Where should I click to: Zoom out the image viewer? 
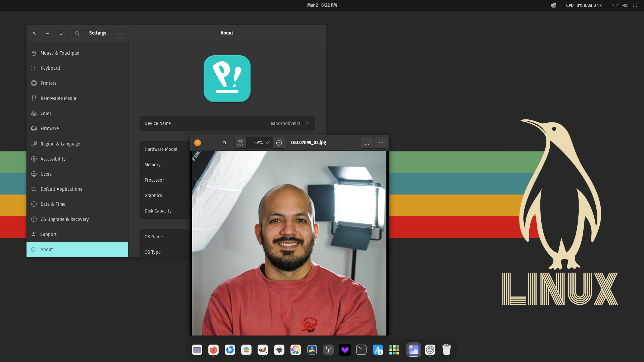coord(240,143)
